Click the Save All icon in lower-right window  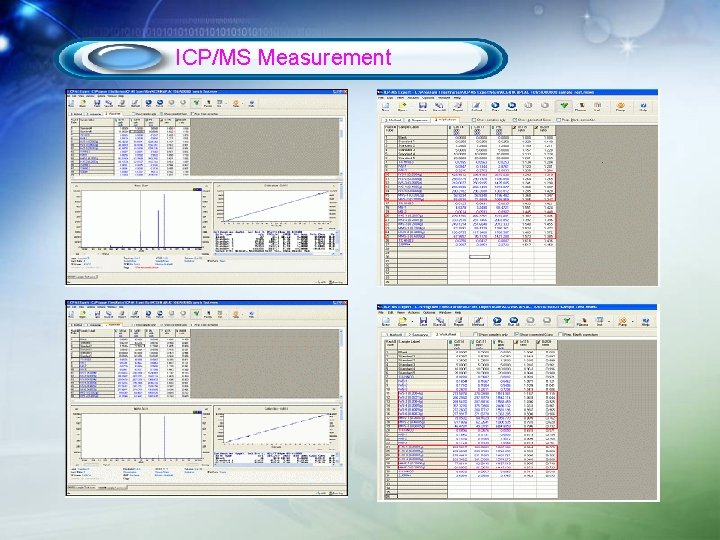pos(439,321)
